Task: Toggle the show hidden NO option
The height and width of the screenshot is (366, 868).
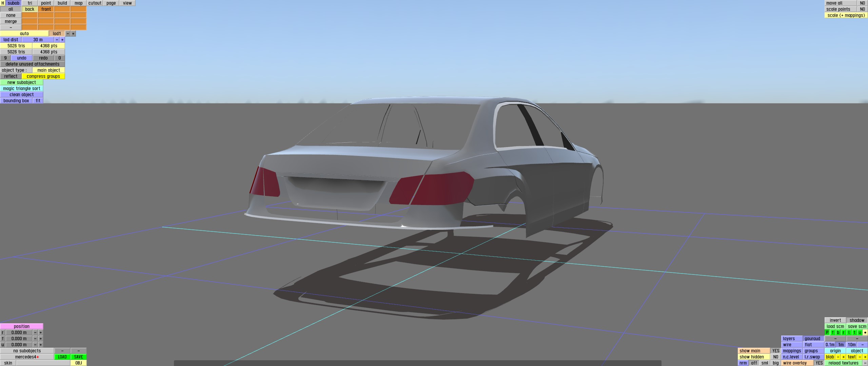Action: tap(776, 357)
